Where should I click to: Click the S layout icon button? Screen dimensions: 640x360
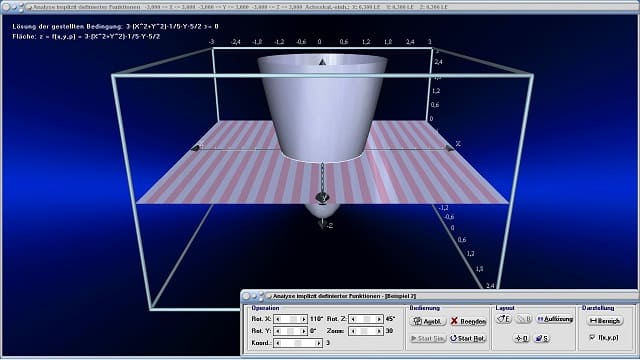pos(542,338)
